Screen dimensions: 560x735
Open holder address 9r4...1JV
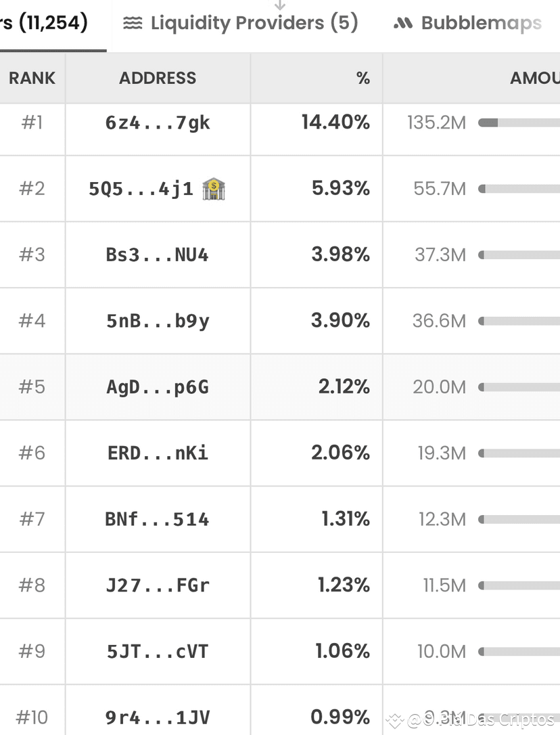(158, 717)
